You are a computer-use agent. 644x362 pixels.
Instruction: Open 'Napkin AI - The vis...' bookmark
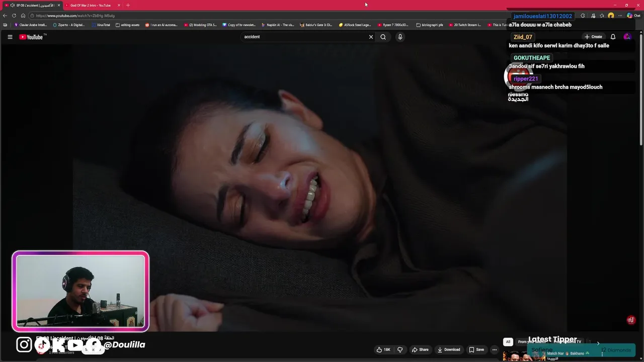[x=278, y=25]
